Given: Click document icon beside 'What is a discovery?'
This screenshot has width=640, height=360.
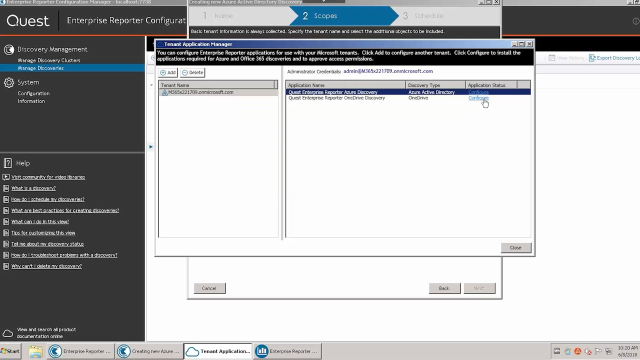Looking at the screenshot, I should click(6, 188).
